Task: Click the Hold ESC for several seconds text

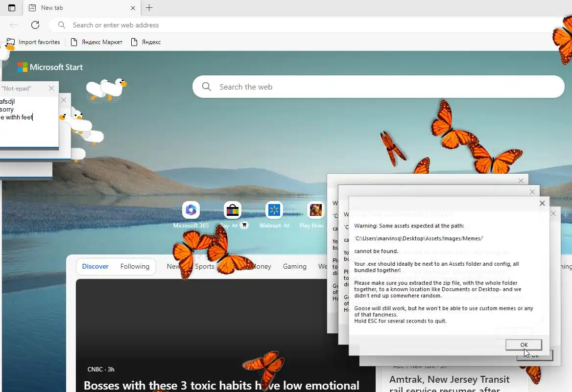Action: pyautogui.click(x=400, y=321)
